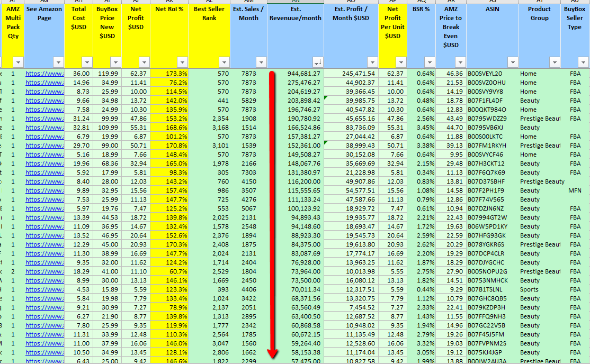Open the Total Cost $USD filter arrow
This screenshot has height=364, width=590.
click(x=87, y=62)
